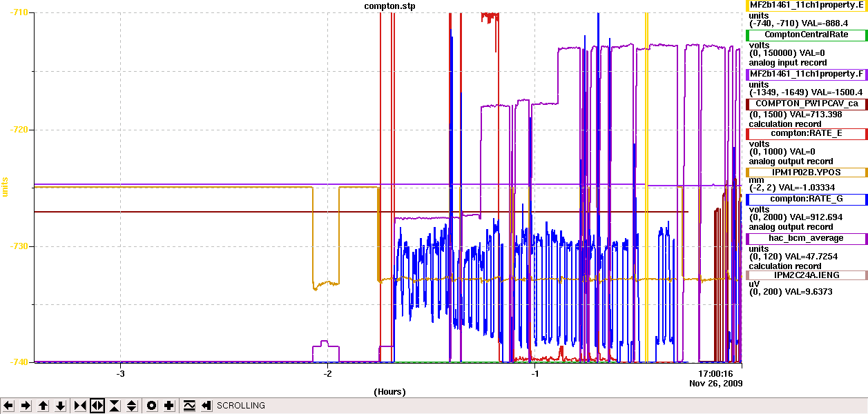The height and width of the screenshot is (414, 868).
Task: Click the -3 hours axis tick label
Action: coord(121,373)
